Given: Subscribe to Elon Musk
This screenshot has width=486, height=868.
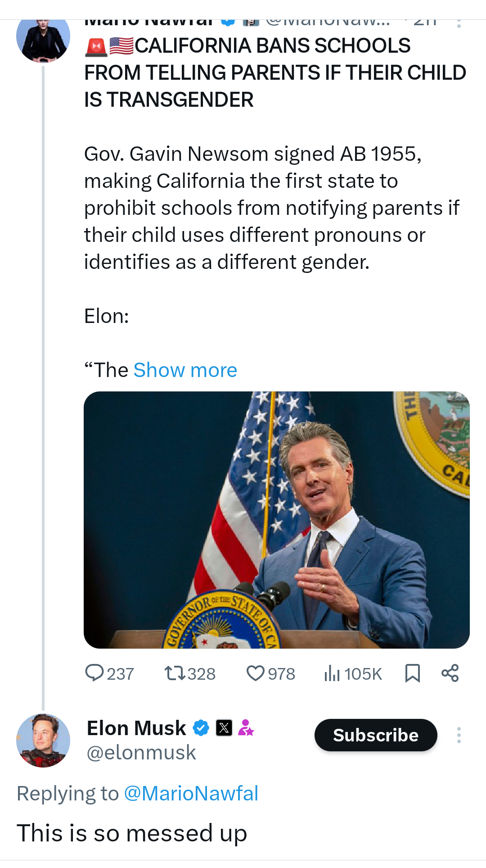Looking at the screenshot, I should click(376, 735).
